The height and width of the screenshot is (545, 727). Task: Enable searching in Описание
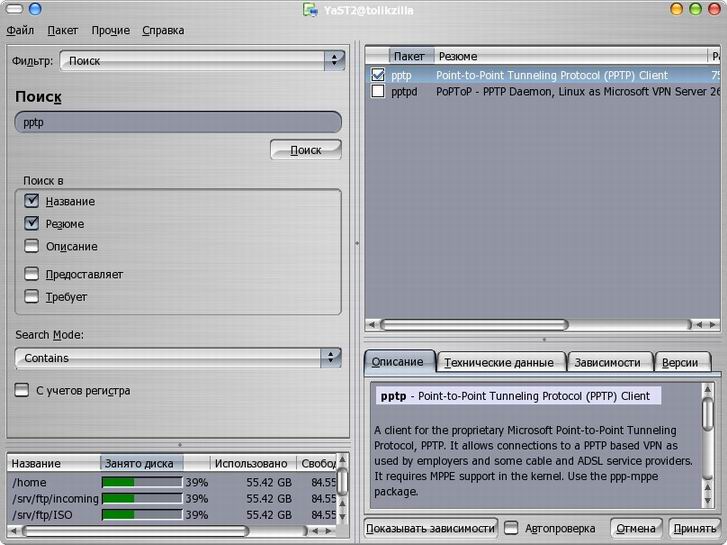click(32, 246)
